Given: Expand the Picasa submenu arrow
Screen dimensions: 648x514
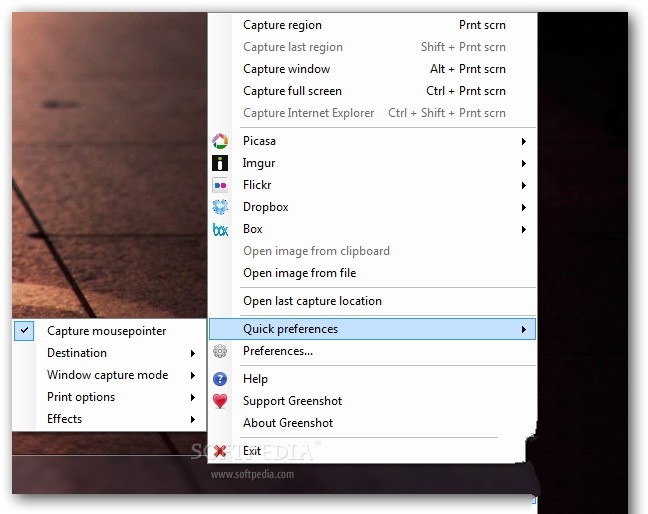Looking at the screenshot, I should coord(524,141).
